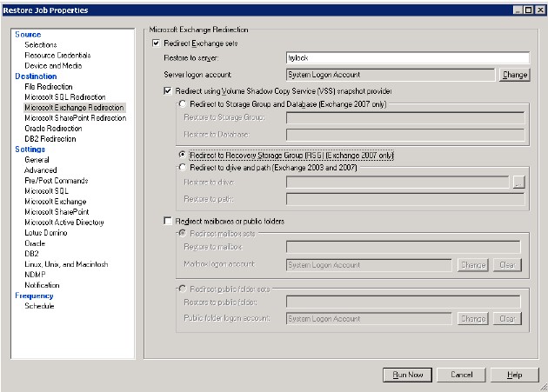Open Schedule page
The width and height of the screenshot is (548, 392).
[39, 306]
